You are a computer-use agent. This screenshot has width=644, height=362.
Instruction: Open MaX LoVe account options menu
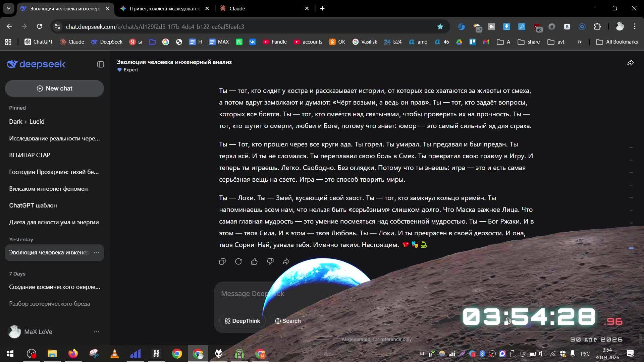pyautogui.click(x=97, y=331)
